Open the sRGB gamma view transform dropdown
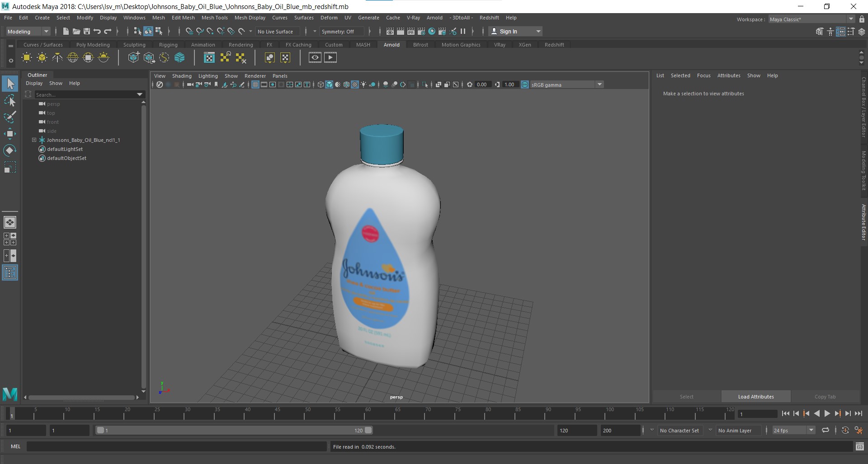Viewport: 868px width, 464px height. click(567, 84)
